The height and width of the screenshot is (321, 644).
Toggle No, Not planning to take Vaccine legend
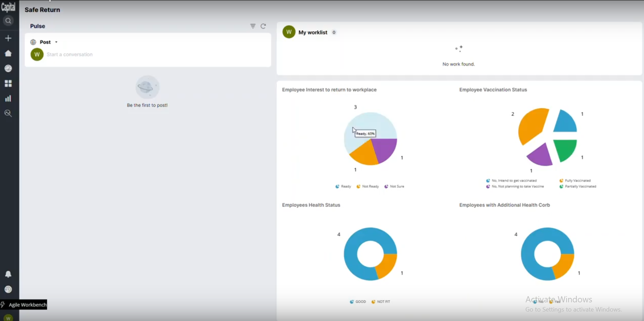(x=515, y=186)
